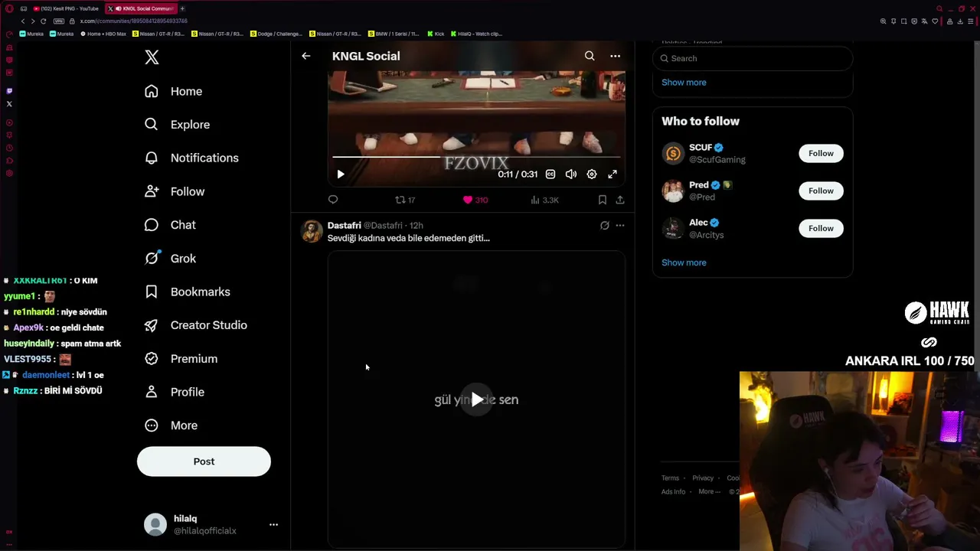
Task: Open hilalq account options menu
Action: click(273, 524)
